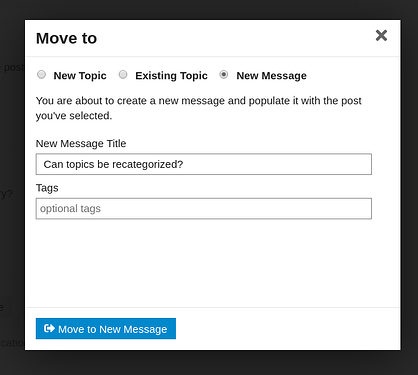Click the 'Tags' label text
Viewport: 418px width, 375px height.
pos(47,188)
